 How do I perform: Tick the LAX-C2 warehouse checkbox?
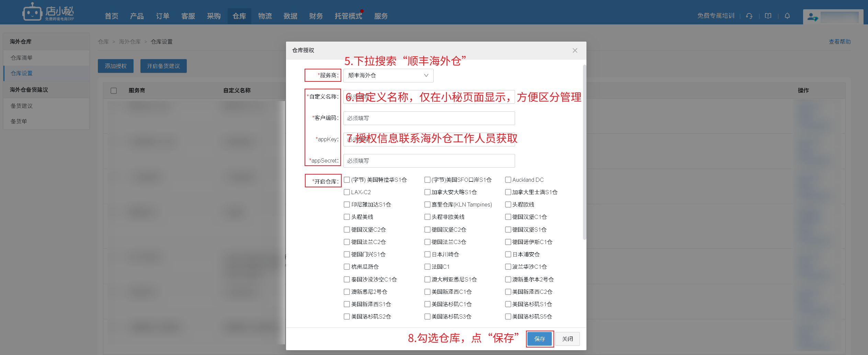tap(347, 192)
